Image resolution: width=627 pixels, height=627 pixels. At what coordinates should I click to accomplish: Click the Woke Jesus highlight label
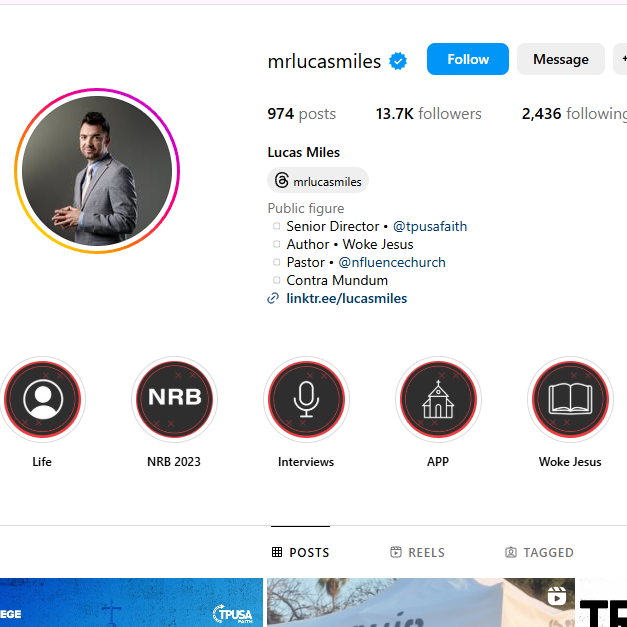[570, 461]
